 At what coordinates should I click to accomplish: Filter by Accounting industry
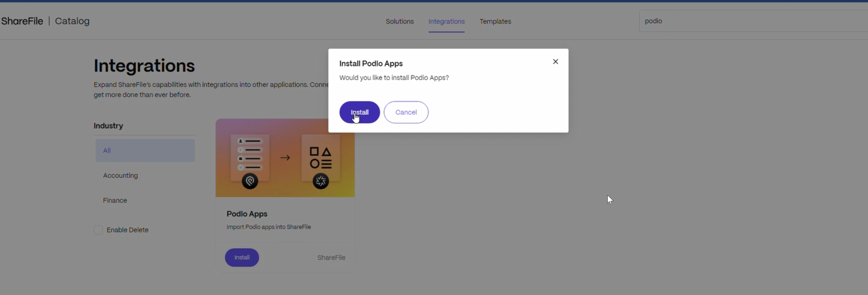pyautogui.click(x=120, y=176)
